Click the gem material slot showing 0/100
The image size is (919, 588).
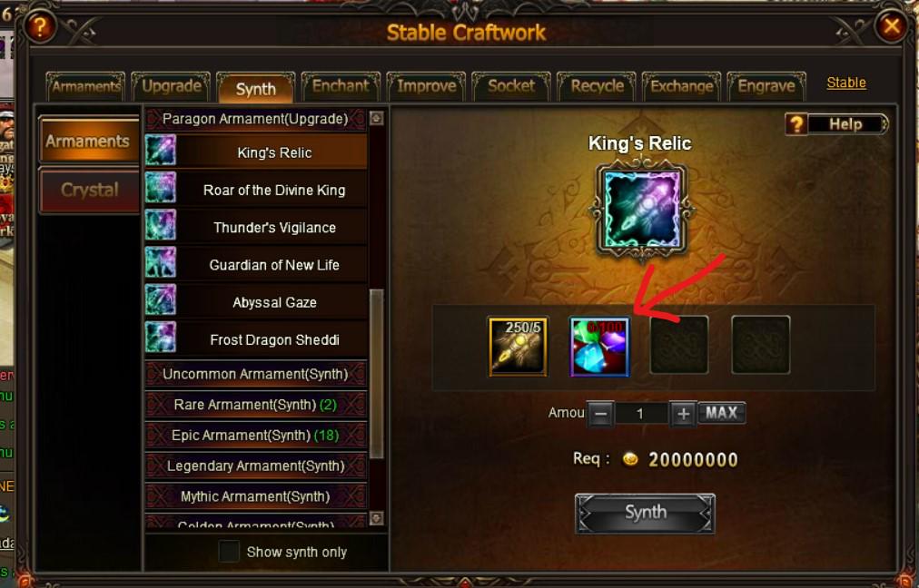599,347
